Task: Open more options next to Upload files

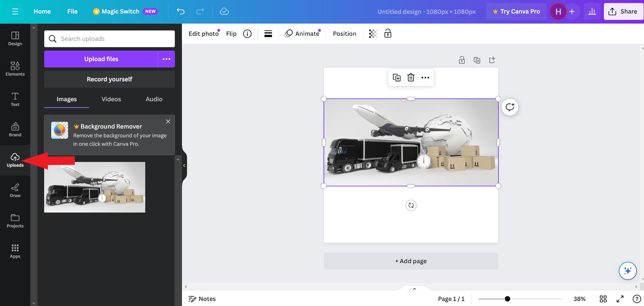Action: pyautogui.click(x=166, y=59)
